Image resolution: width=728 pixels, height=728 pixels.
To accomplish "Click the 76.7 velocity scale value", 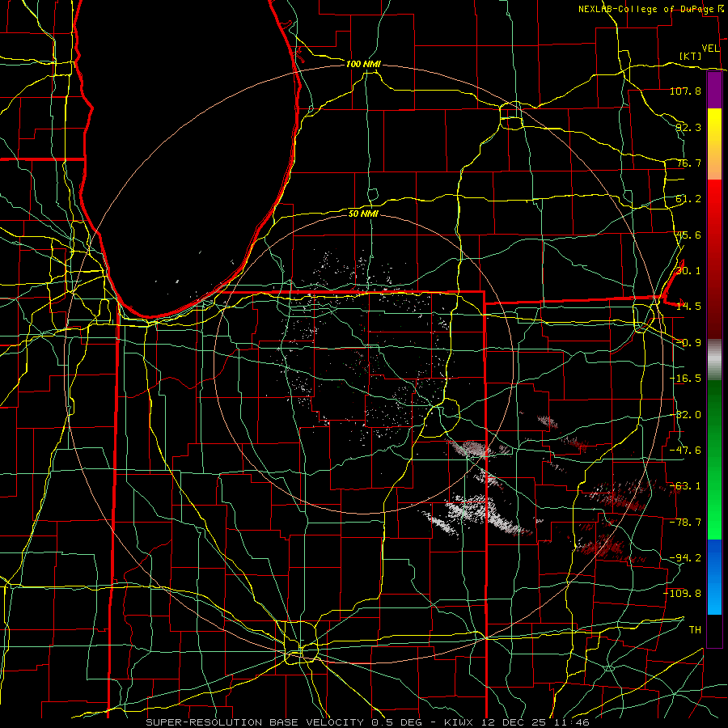I will 688,163.
